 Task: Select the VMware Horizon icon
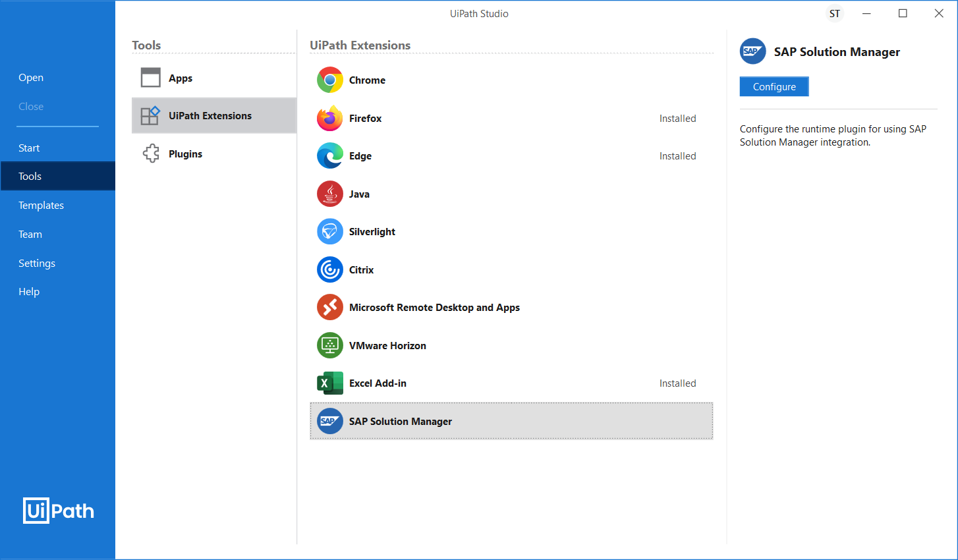[x=329, y=346]
